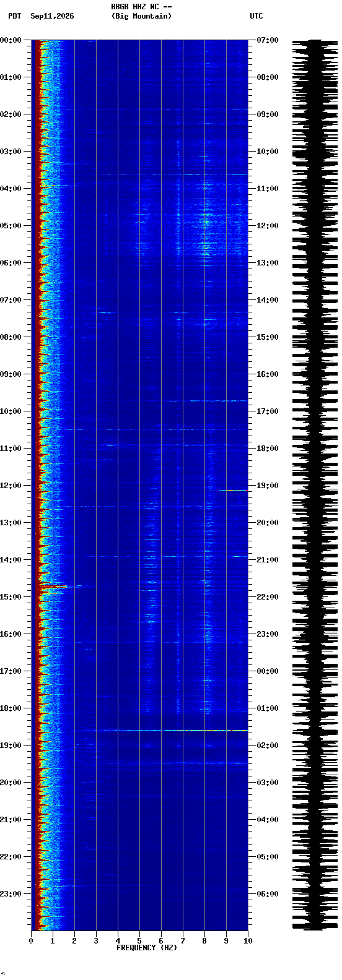Click PDT time label '15:00'
Image resolution: width=342 pixels, height=980 pixels.
point(11,597)
